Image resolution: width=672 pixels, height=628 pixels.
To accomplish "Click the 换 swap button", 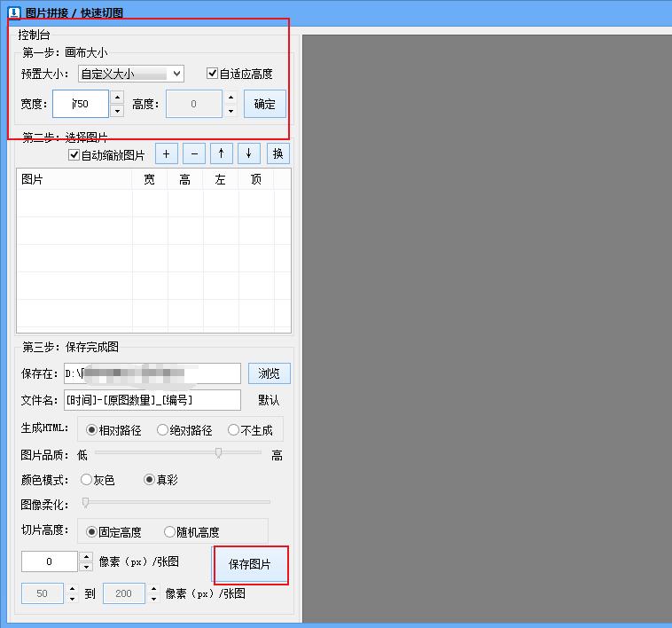I will coord(277,153).
